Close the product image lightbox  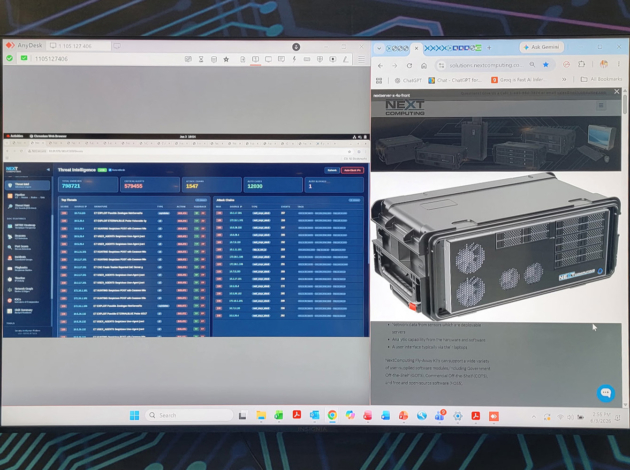[x=617, y=92]
